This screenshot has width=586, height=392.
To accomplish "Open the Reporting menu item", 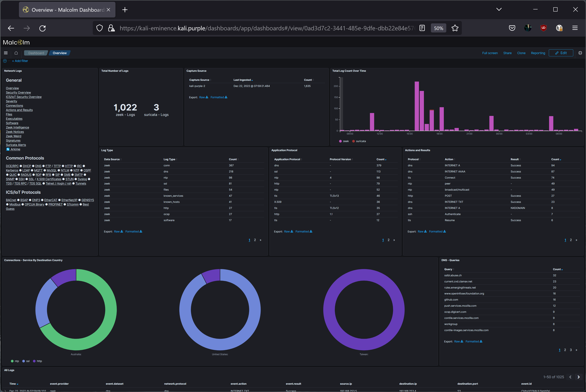I will (x=538, y=53).
